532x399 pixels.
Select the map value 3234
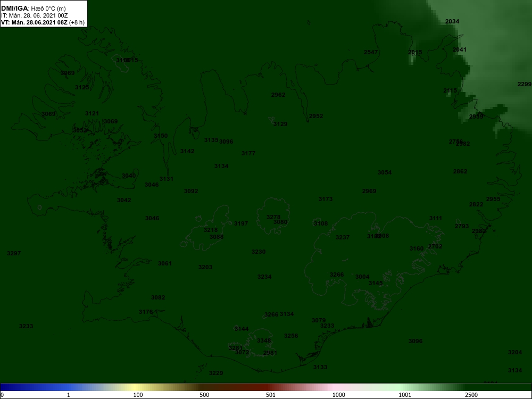[x=264, y=277]
